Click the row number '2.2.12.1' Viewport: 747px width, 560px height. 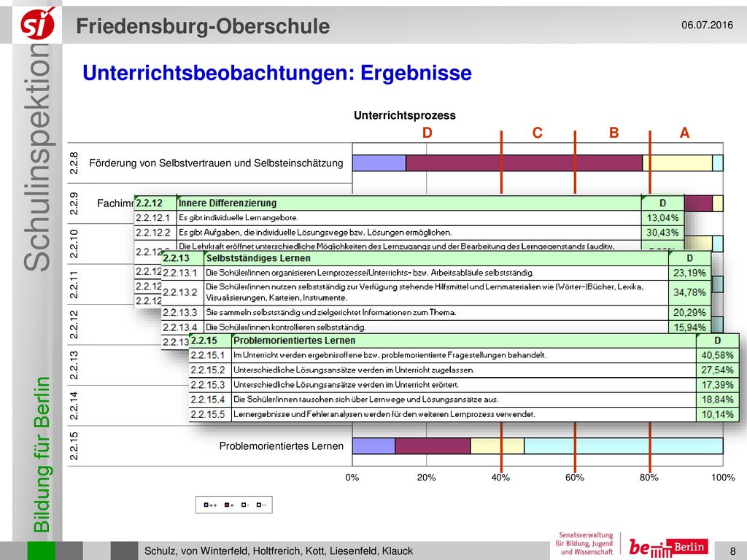click(153, 217)
